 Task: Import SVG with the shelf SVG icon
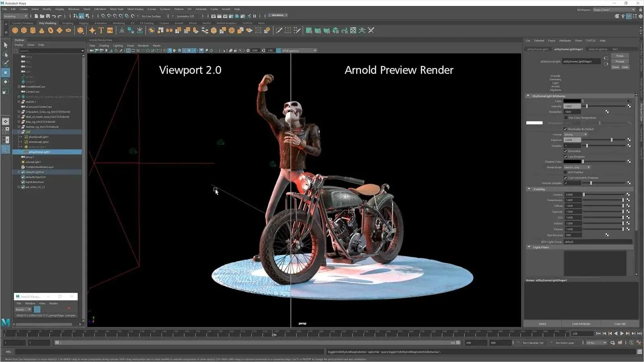coord(110,31)
